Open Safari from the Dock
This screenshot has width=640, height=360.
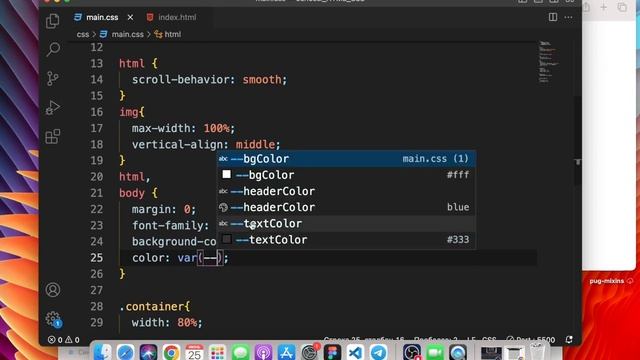125,352
